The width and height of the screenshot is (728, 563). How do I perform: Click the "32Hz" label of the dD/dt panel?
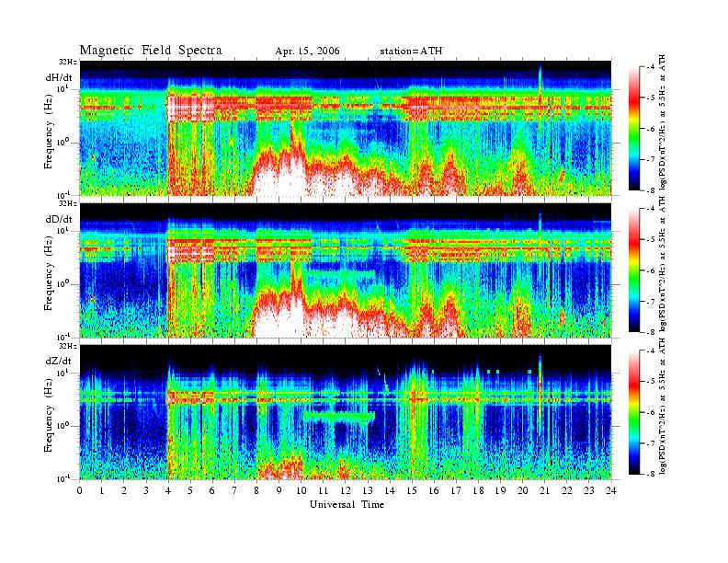[x=68, y=203]
